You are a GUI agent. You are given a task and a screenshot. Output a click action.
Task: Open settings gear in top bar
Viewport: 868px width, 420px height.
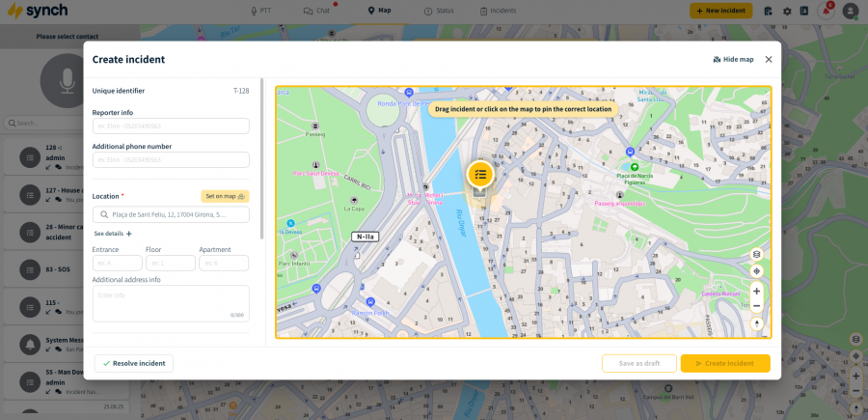coord(787,11)
